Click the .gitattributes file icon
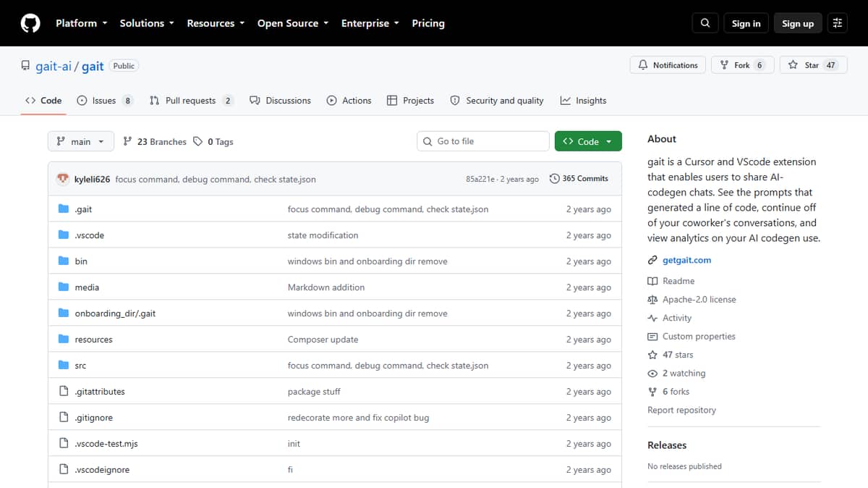Screen dimensions: 868x488 [64, 392]
